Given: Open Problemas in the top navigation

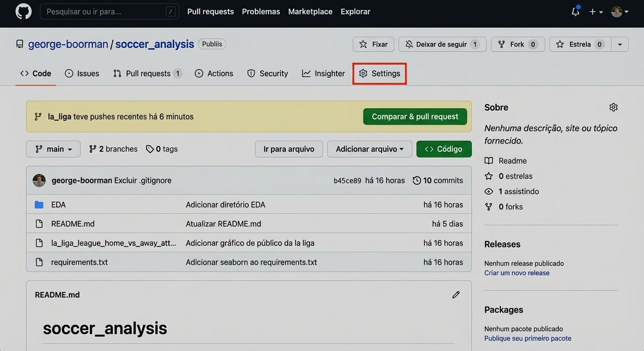Looking at the screenshot, I should pos(261,11).
